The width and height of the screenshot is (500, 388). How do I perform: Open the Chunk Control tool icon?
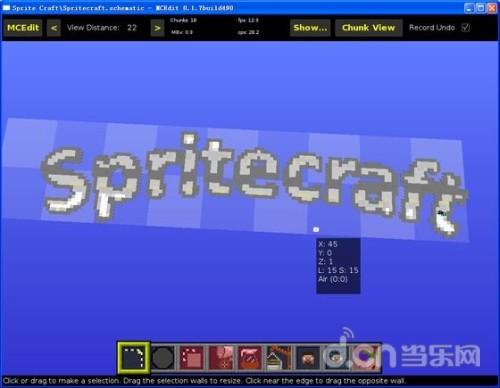coord(366,358)
